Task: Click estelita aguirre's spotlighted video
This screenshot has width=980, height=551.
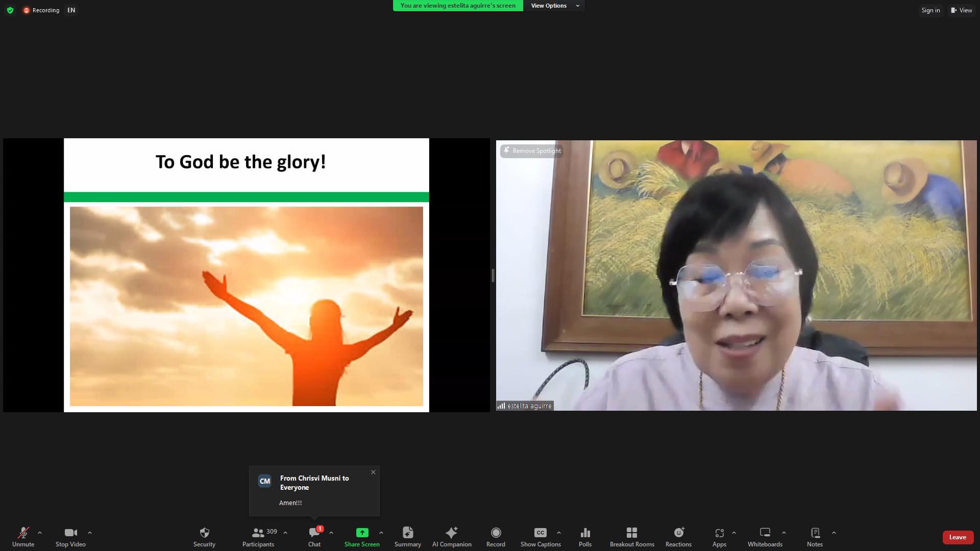Action: (x=736, y=275)
